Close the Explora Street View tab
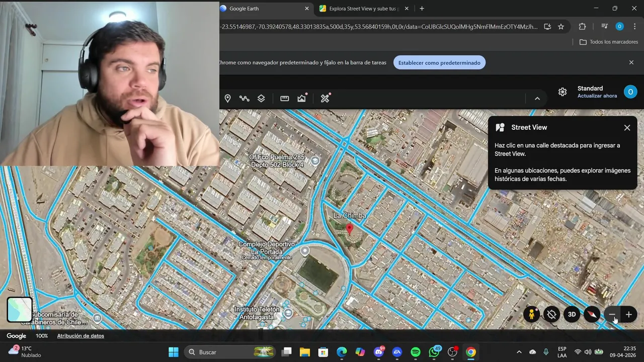This screenshot has width=644, height=362. pos(407,9)
